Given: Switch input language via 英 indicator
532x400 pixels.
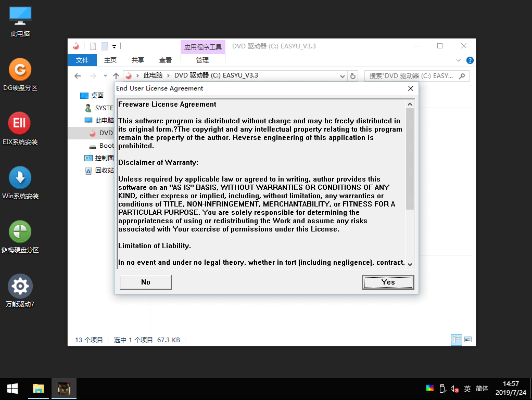Looking at the screenshot, I should tap(467, 389).
